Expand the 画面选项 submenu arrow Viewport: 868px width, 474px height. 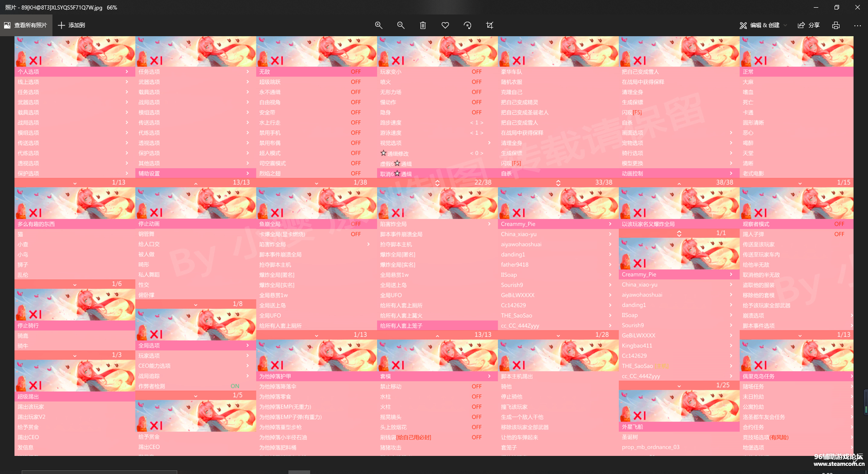pos(731,133)
